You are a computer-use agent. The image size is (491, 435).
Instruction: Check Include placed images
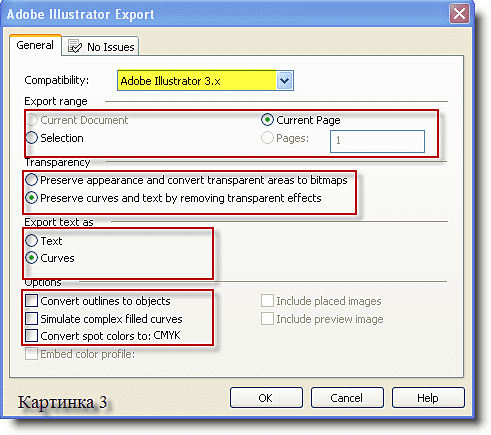click(267, 301)
